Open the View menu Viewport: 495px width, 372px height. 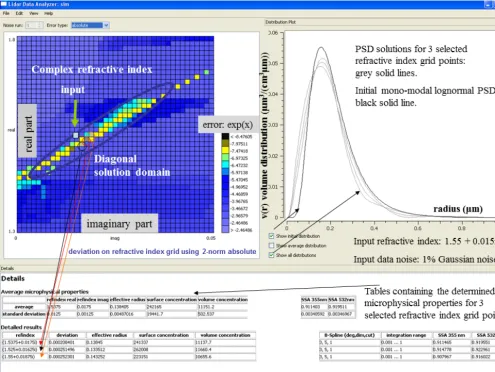[x=34, y=13]
